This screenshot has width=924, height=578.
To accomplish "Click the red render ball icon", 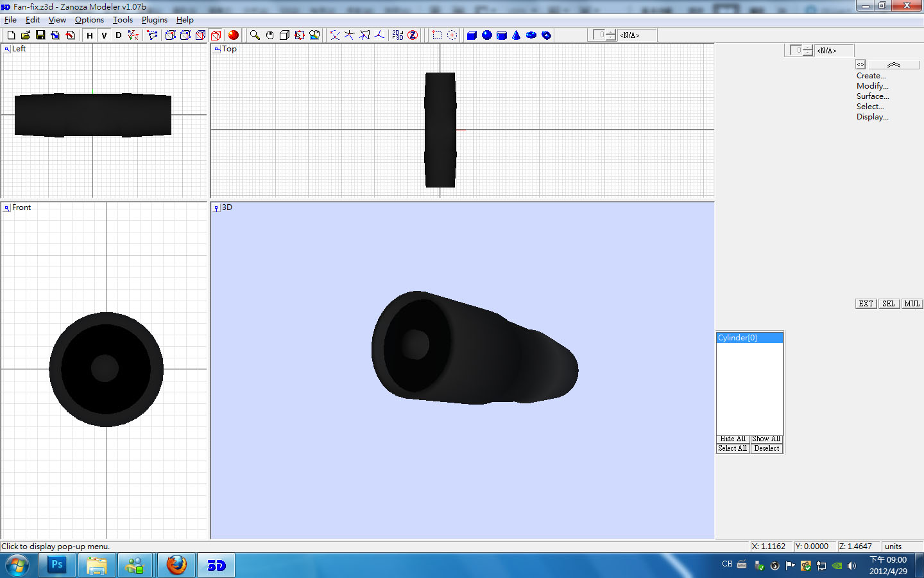I will tap(234, 35).
